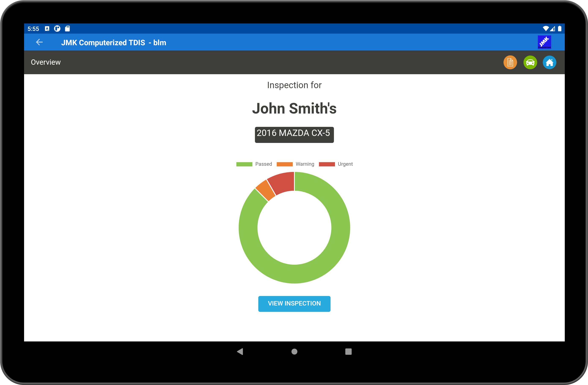Go home via the blue house icon
This screenshot has height=385, width=588.
coord(549,62)
